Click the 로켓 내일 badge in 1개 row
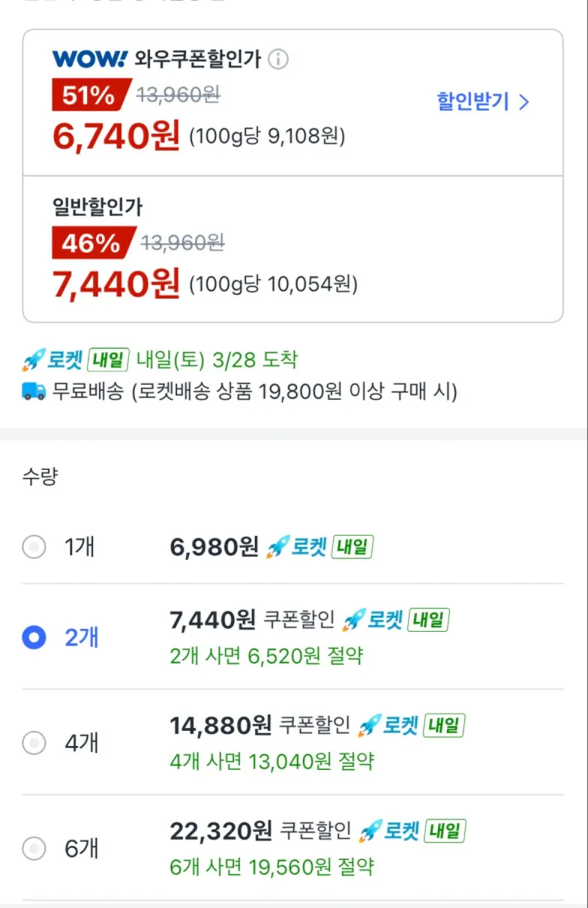 [320, 547]
